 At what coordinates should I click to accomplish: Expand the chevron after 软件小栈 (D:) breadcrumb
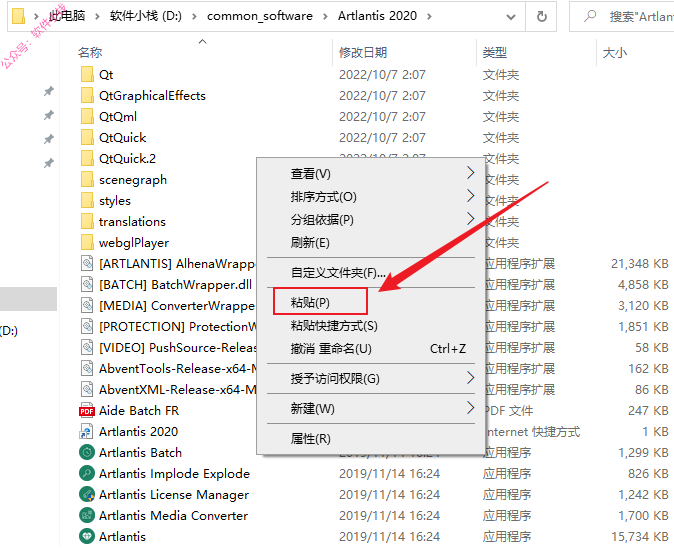click(195, 16)
